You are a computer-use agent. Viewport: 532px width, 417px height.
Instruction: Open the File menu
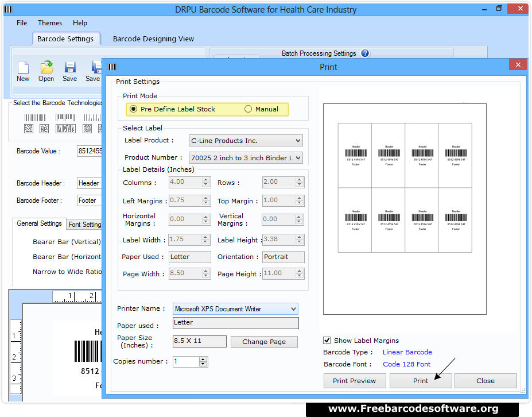22,23
